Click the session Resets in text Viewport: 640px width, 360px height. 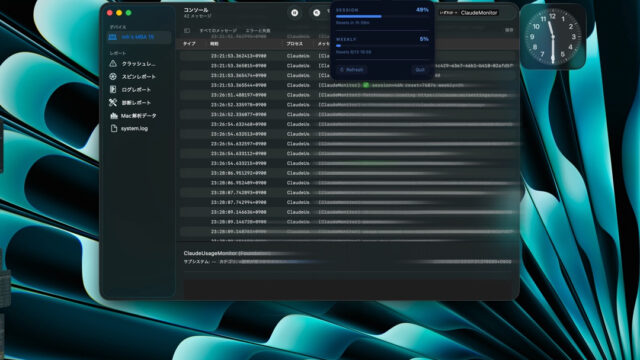point(353,23)
